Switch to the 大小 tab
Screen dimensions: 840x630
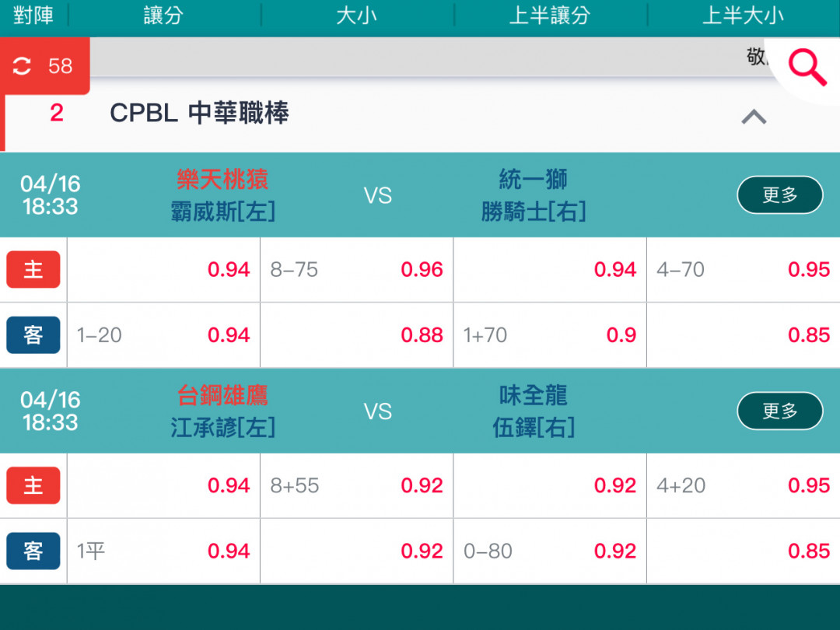point(357,16)
